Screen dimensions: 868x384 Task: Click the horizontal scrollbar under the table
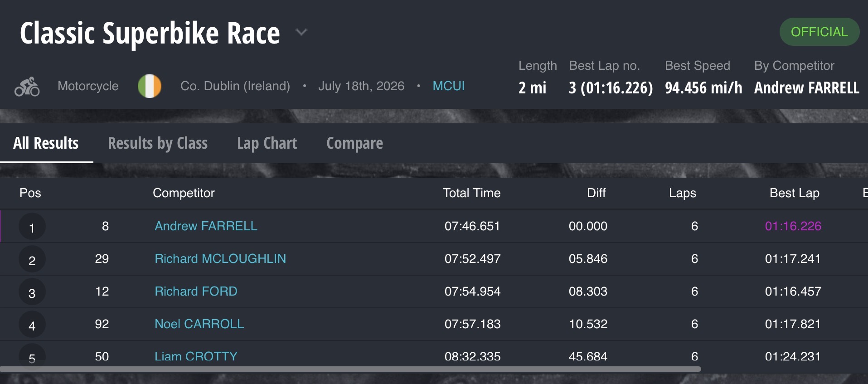point(350,369)
